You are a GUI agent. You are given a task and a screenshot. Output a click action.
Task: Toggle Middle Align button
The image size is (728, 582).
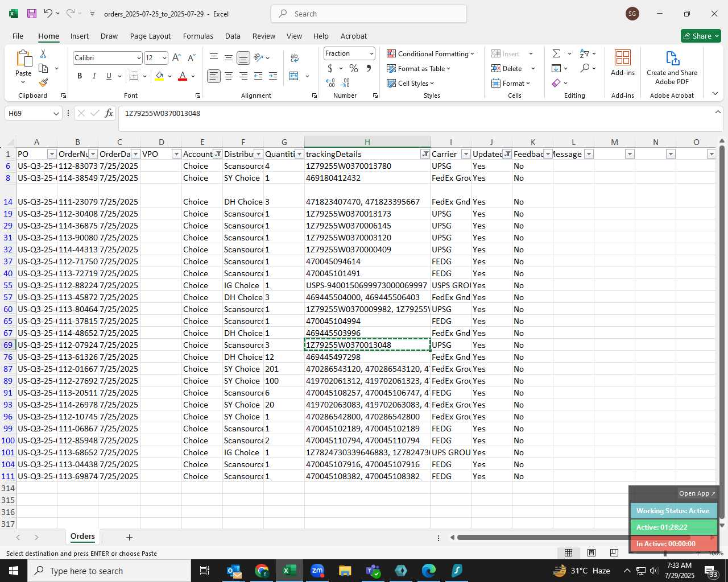[229, 57]
